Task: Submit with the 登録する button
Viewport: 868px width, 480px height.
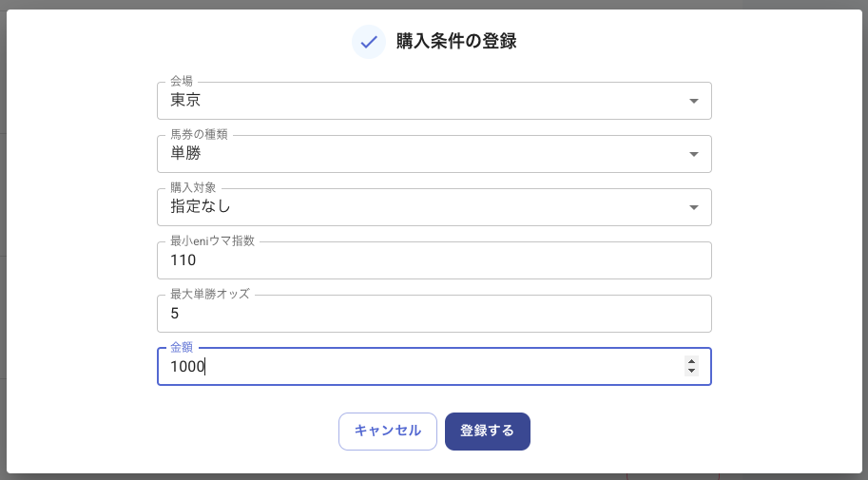Action: [x=487, y=431]
